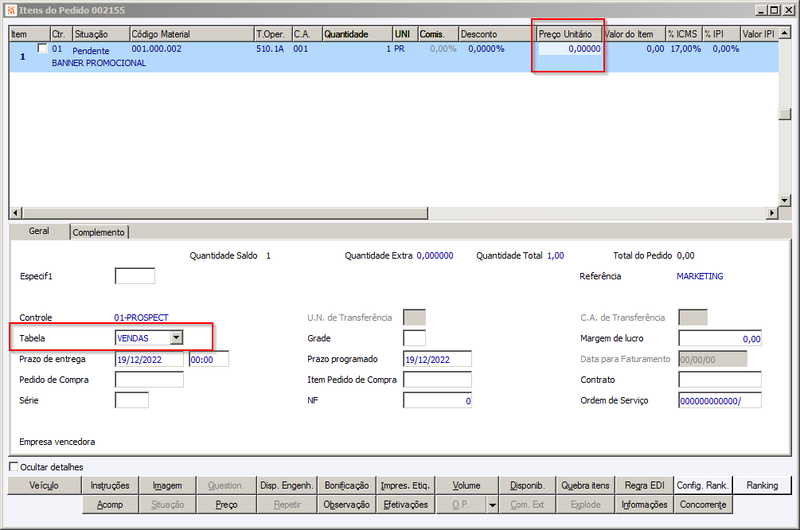
Task: Click the horizontal scroll left arrow
Action: (x=16, y=213)
